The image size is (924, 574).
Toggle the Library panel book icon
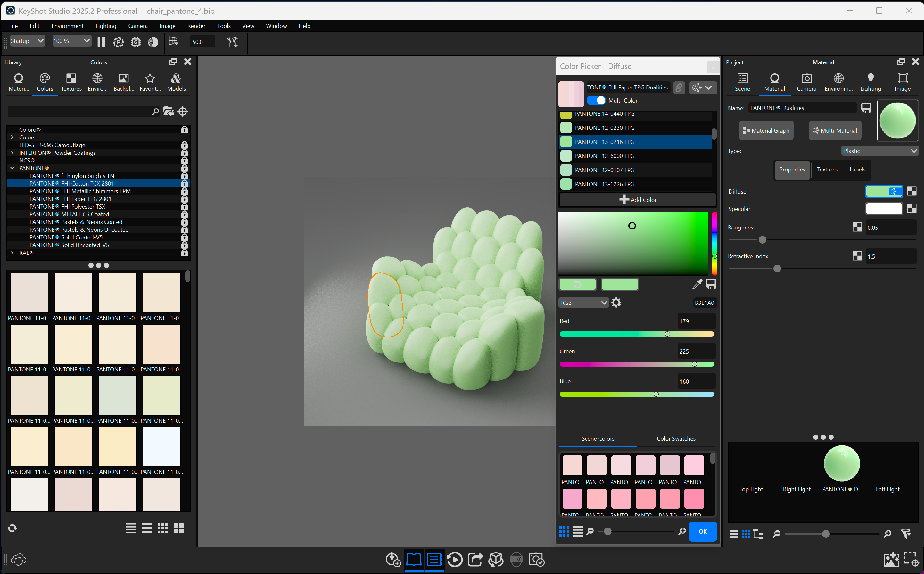click(x=414, y=560)
